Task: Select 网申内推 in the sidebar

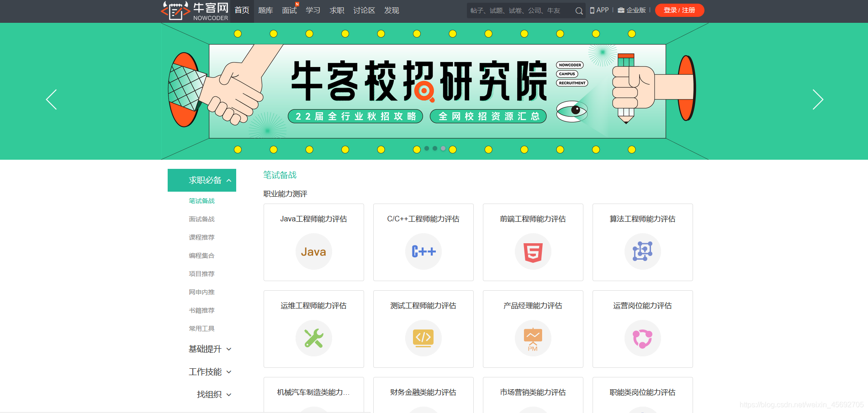Action: pyautogui.click(x=201, y=292)
